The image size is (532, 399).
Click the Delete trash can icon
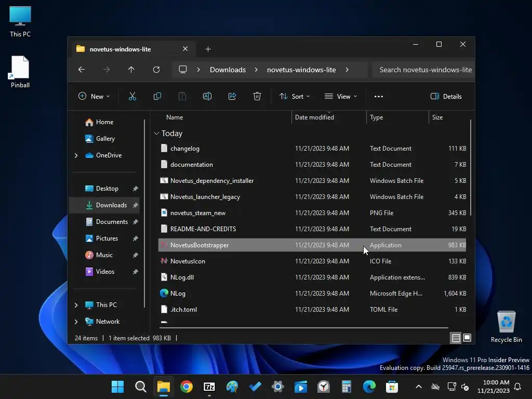click(x=257, y=96)
